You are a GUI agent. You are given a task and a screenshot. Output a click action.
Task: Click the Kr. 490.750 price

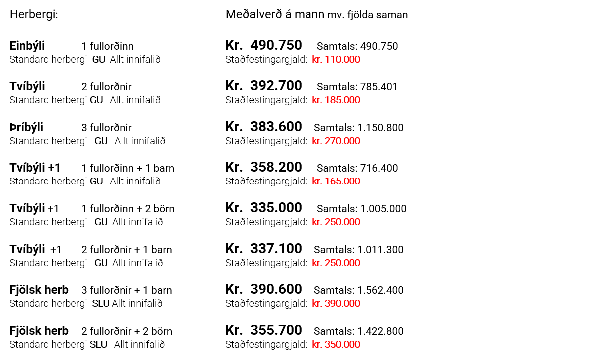[x=264, y=45]
